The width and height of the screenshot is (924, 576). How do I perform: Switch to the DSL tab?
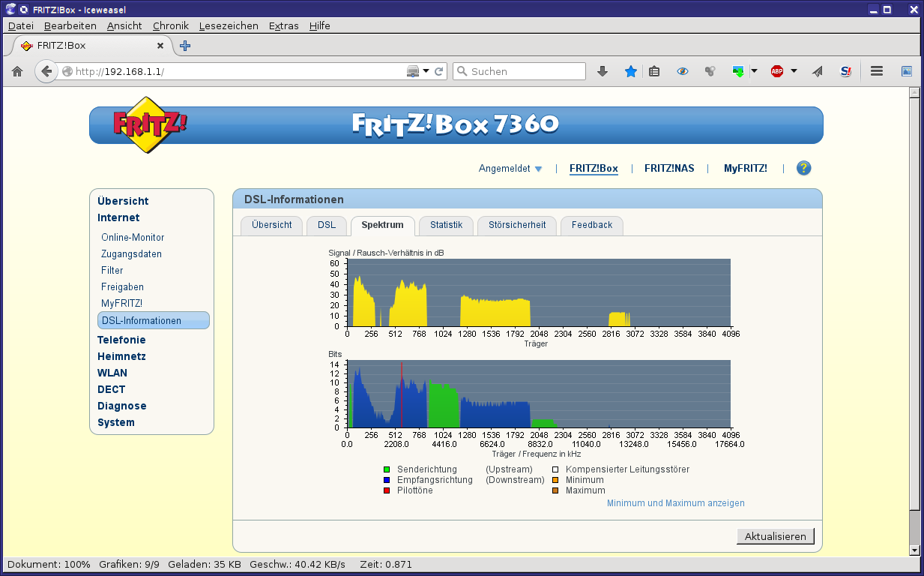[327, 225]
